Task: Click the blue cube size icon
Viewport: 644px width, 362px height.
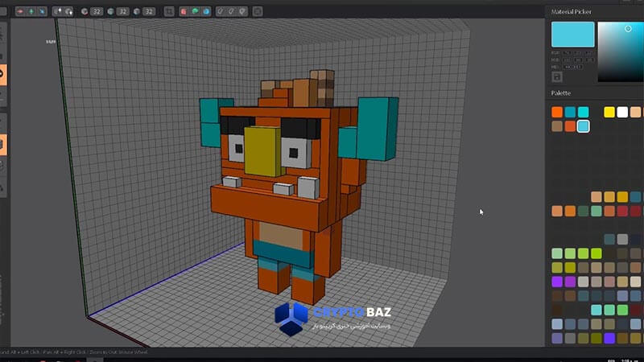Action: (x=137, y=11)
